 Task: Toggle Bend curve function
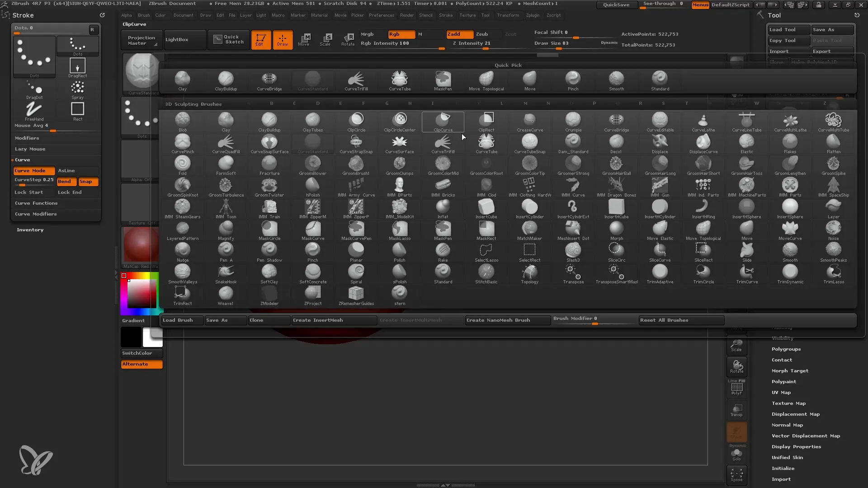pos(65,181)
